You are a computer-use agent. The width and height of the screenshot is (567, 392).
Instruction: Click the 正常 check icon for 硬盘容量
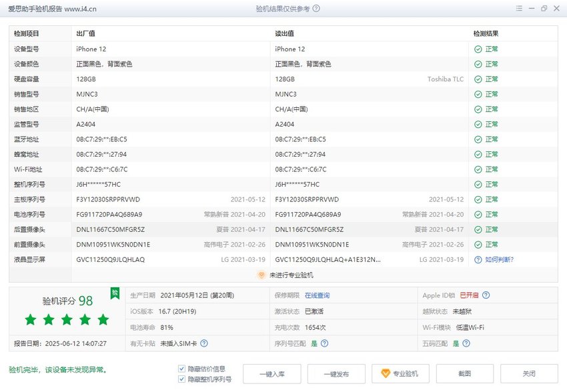tap(478, 79)
